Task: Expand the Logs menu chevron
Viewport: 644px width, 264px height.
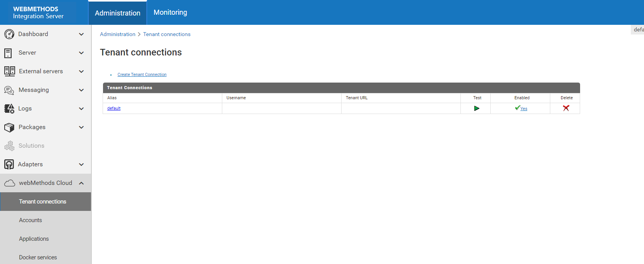Action: [x=81, y=109]
